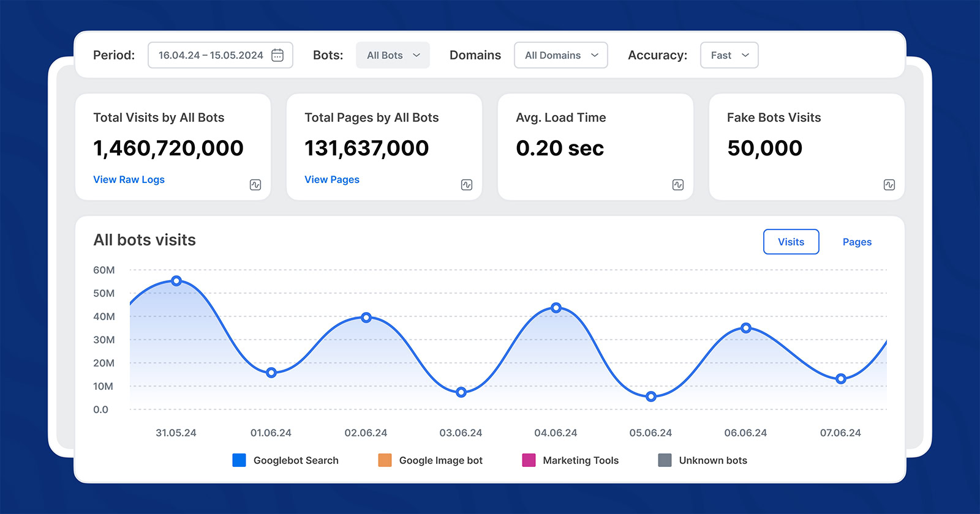Click the 04.06.24 x-axis date label
The width and height of the screenshot is (980, 514).
(556, 433)
